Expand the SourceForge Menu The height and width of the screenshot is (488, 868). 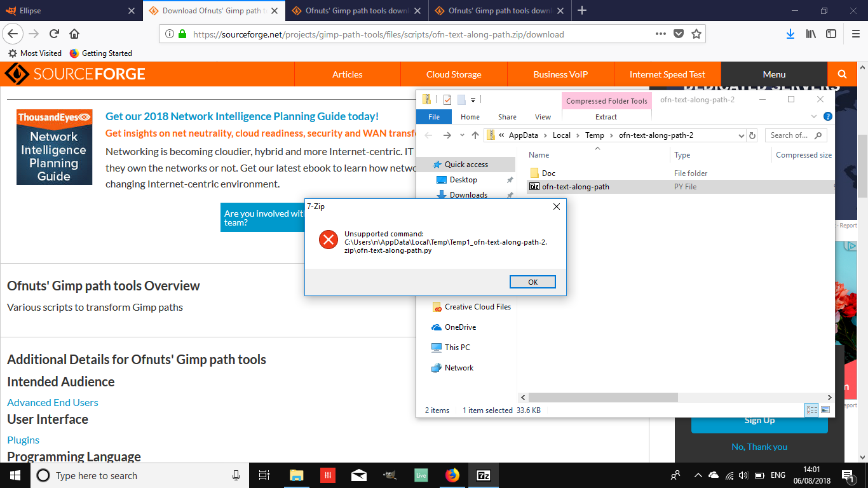pos(774,74)
